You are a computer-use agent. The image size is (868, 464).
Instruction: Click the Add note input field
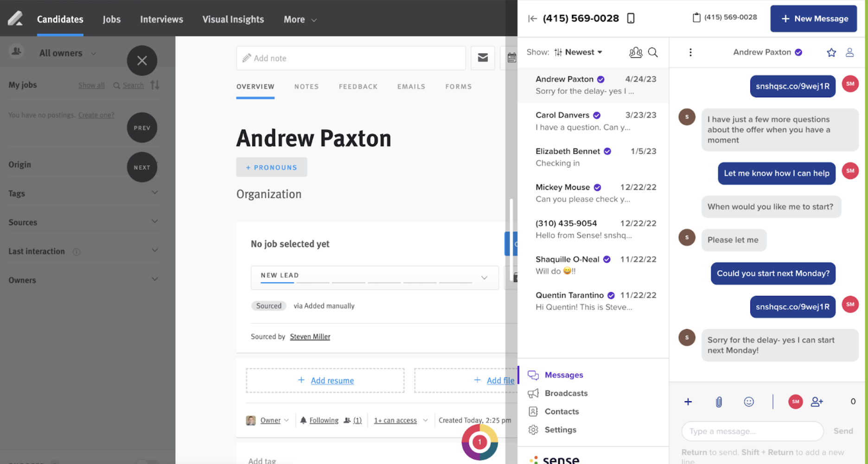coord(351,58)
